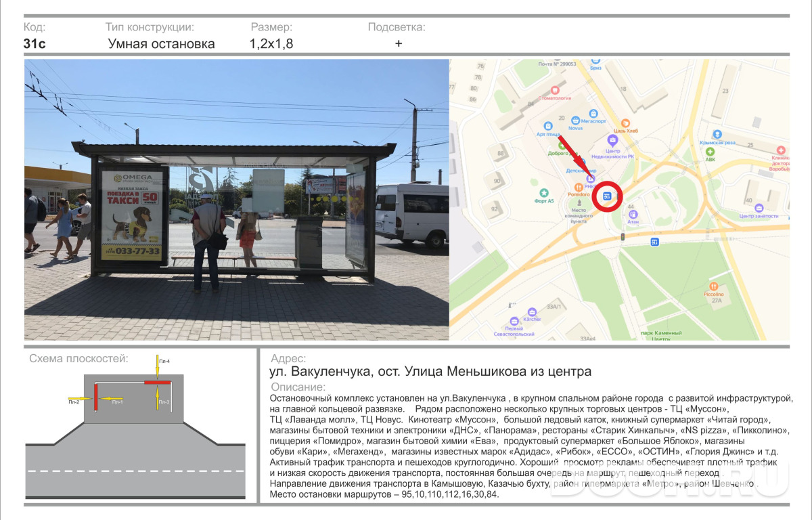Click the size value "1,2x1,8"
The image size is (812, 520).
[271, 44]
